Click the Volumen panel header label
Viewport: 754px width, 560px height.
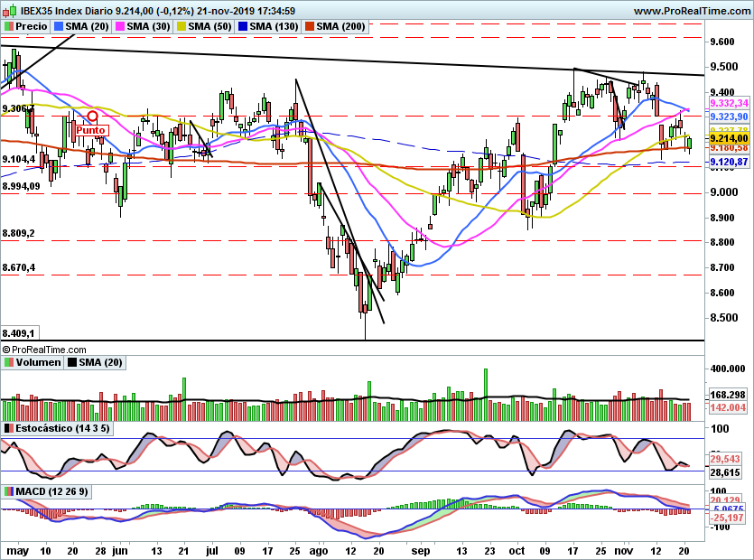pos(38,362)
